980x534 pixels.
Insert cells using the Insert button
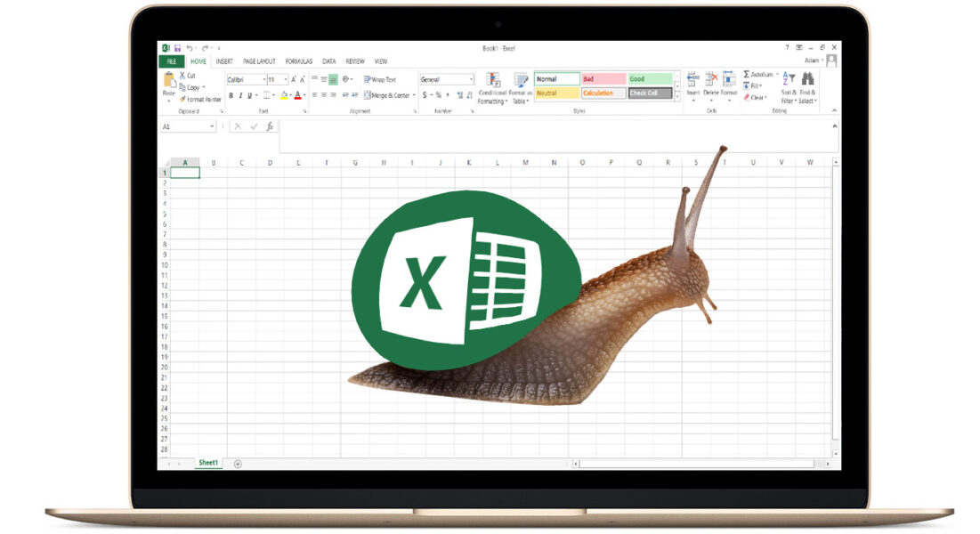click(693, 85)
